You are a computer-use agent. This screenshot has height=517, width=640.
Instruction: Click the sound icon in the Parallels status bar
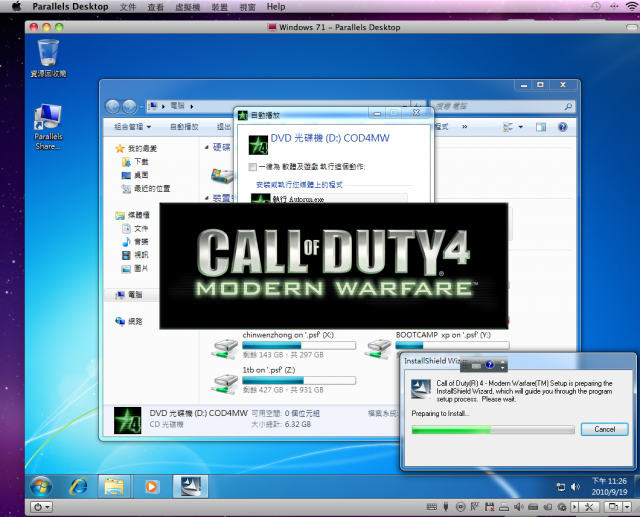(x=519, y=507)
